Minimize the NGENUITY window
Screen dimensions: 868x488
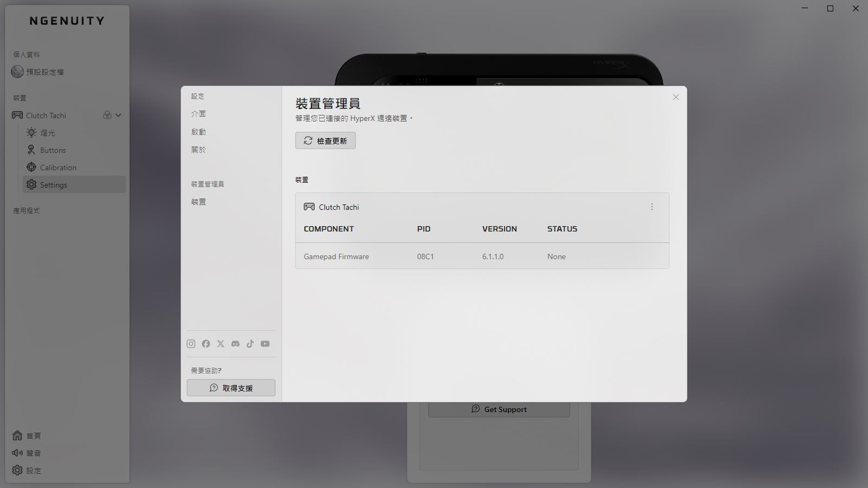point(805,8)
